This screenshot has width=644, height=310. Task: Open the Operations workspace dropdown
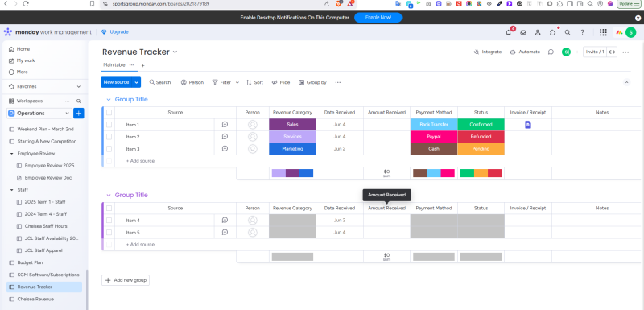coord(39,114)
